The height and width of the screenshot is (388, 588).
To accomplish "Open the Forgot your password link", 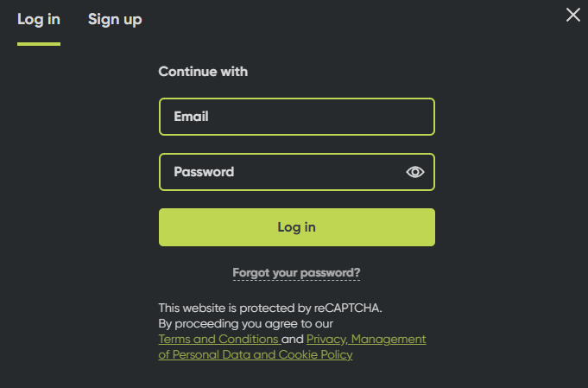I will point(296,273).
